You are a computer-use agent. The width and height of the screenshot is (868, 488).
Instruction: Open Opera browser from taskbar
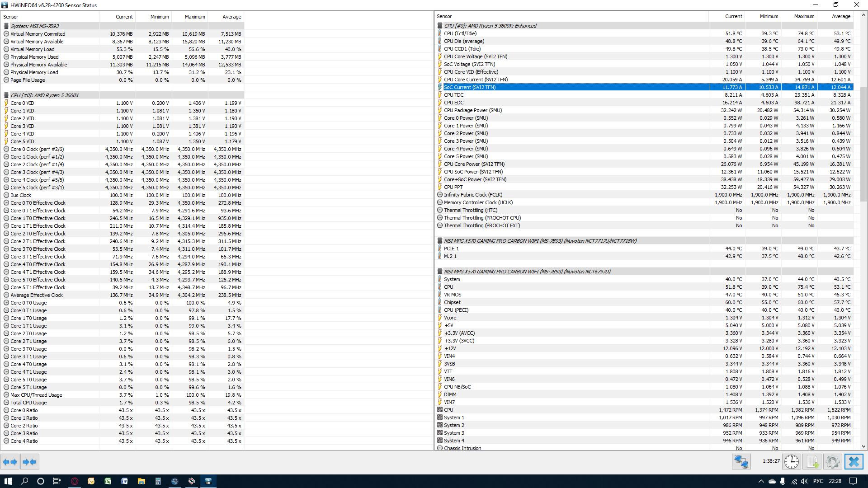(75, 481)
